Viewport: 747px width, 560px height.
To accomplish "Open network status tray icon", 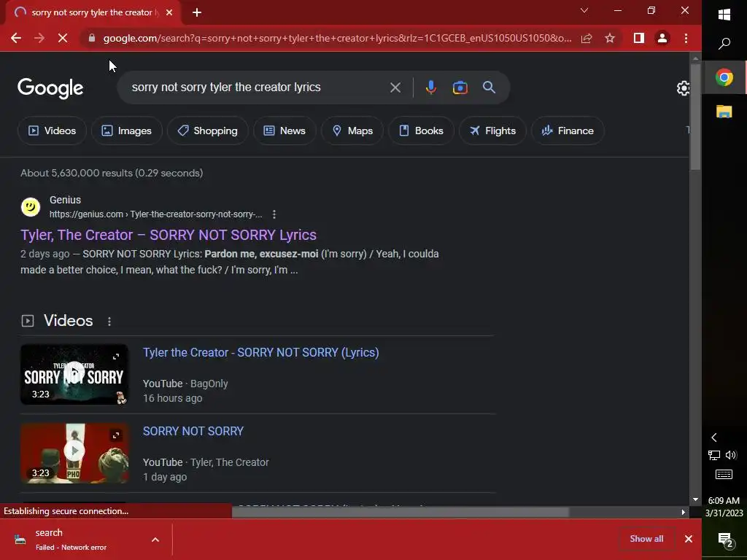I will 714,455.
